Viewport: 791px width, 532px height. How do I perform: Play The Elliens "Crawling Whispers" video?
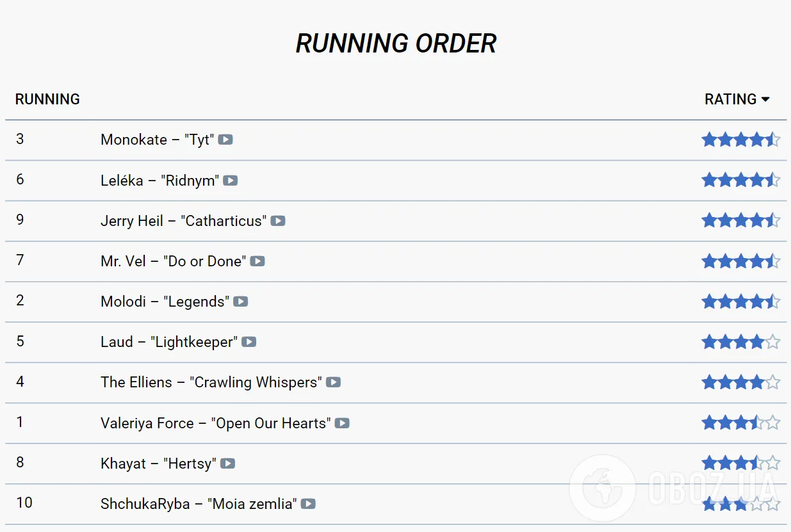coord(333,382)
